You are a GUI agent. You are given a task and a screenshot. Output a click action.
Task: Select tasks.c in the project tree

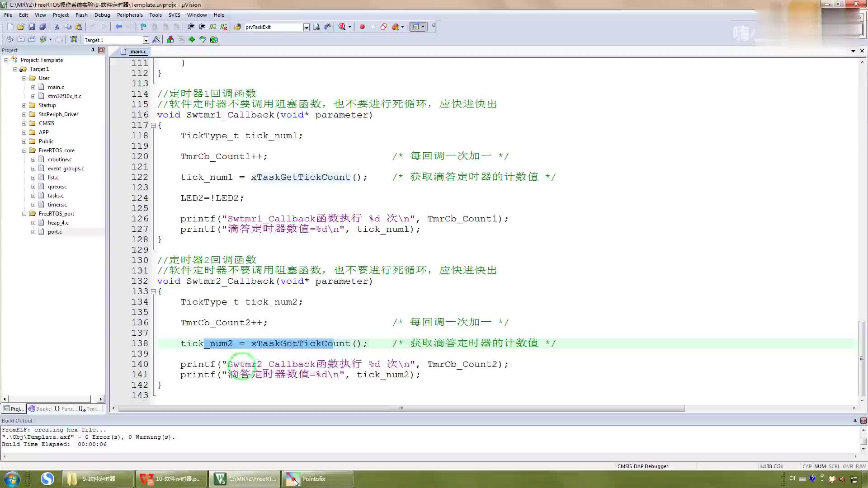click(56, 196)
